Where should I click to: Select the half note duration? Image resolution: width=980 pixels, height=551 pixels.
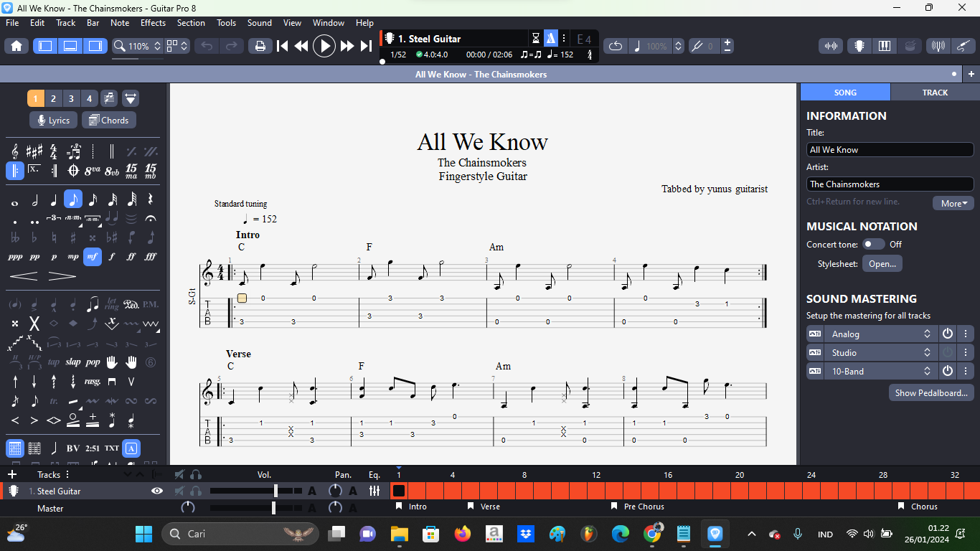34,199
